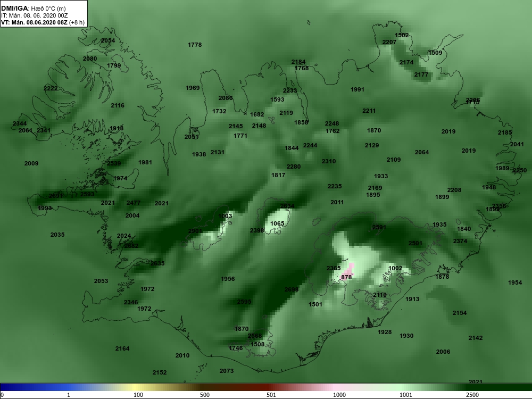532x399 pixels.
Task: Click the value 2006 on the map
Action: (443, 352)
